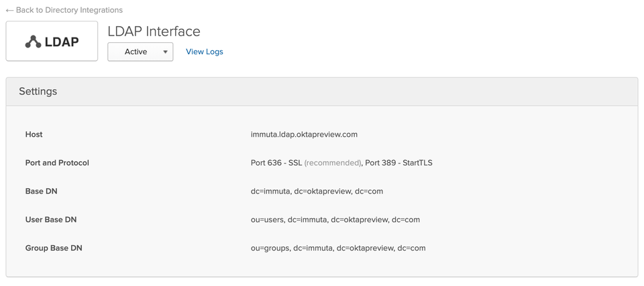Image resolution: width=644 pixels, height=286 pixels.
Task: Click the Back to Directory Integrations link
Action: 69,10
